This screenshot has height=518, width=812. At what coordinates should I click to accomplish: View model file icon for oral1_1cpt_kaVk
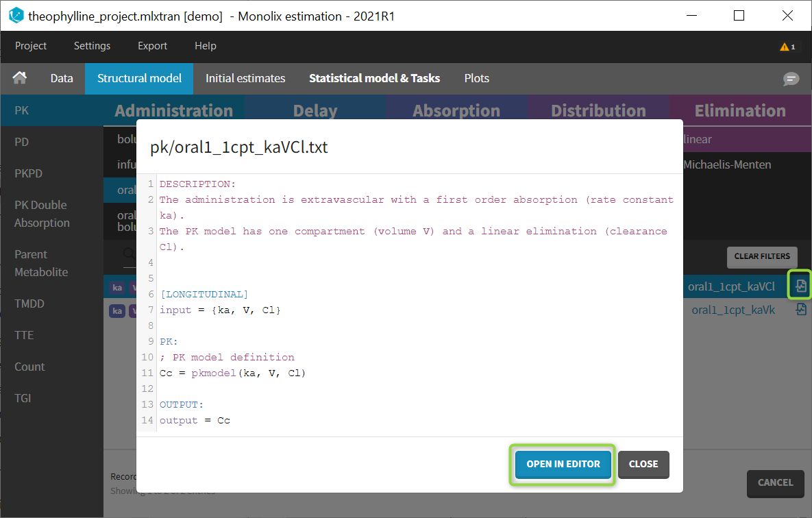click(800, 310)
